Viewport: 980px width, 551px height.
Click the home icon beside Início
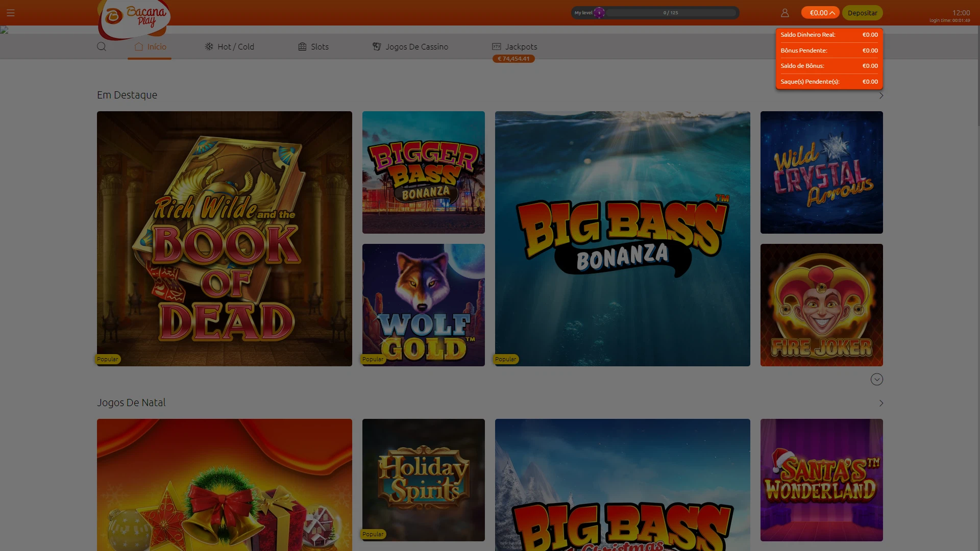pos(139,46)
